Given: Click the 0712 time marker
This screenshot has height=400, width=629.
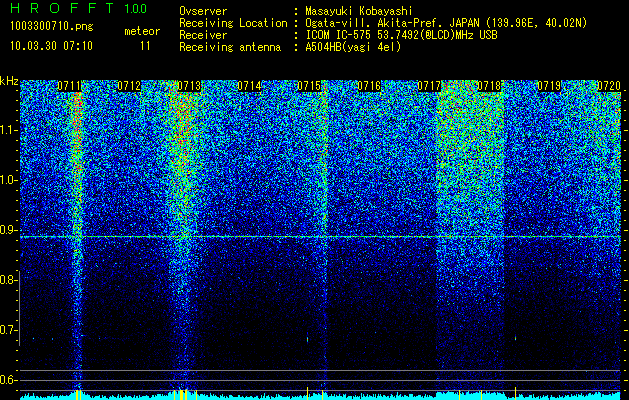Looking at the screenshot, I should click(x=129, y=86).
